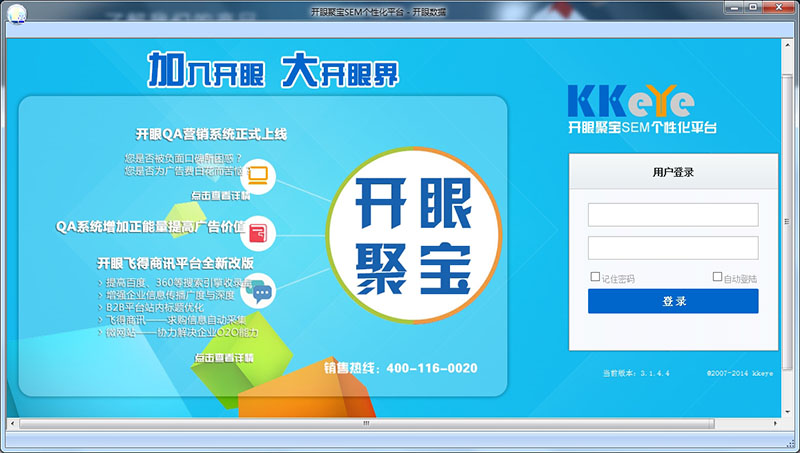800x453 pixels.
Task: Enable the 自动登陆 checkbox
Action: pyautogui.click(x=717, y=276)
